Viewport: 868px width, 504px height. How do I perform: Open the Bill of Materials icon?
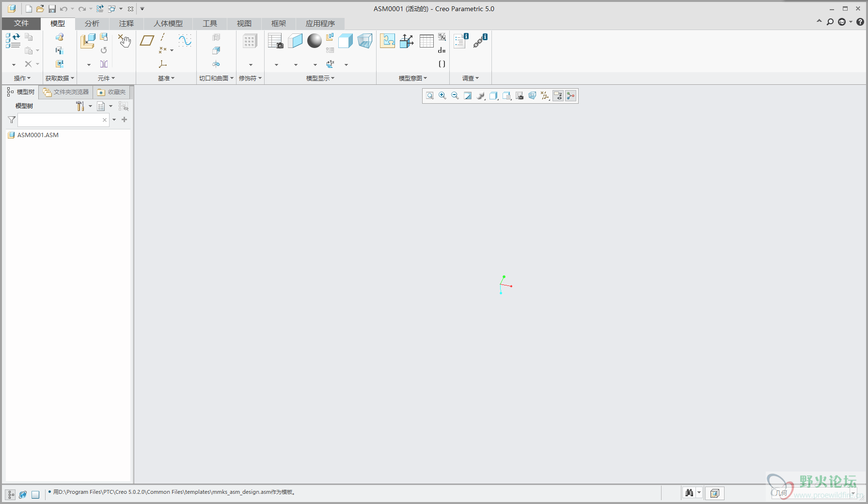(461, 41)
